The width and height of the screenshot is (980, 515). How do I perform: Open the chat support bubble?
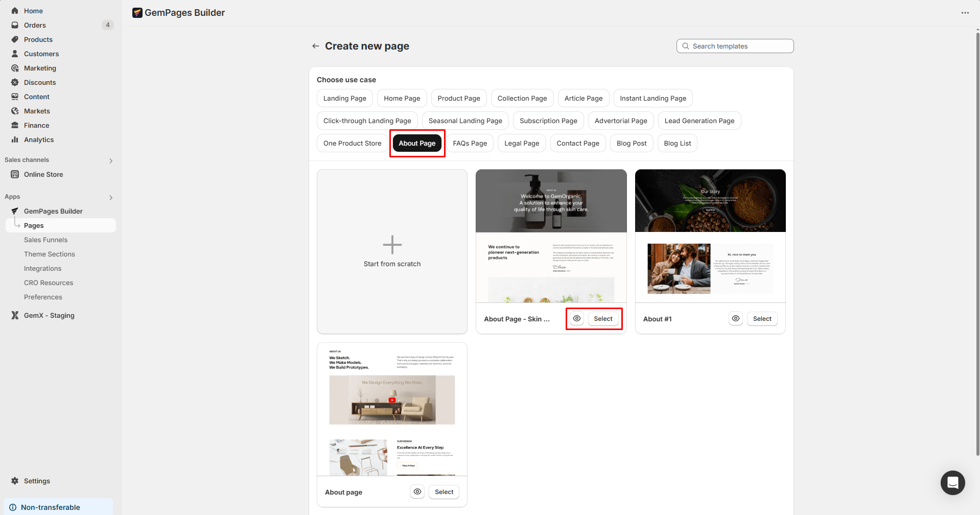[x=952, y=482]
